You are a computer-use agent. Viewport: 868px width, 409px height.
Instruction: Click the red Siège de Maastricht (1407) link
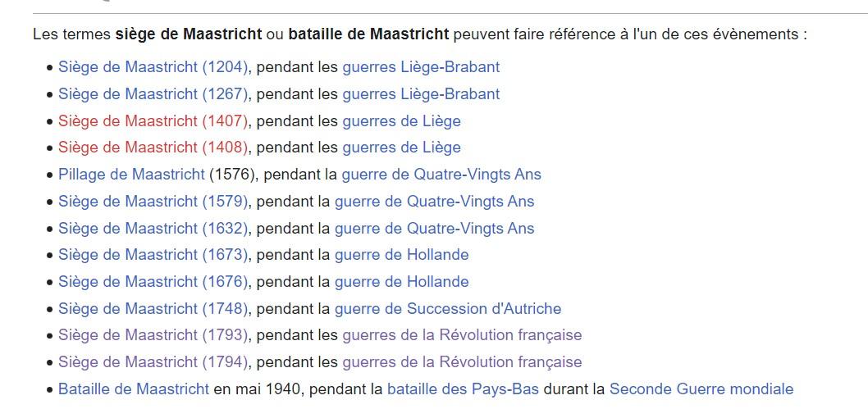[153, 121]
